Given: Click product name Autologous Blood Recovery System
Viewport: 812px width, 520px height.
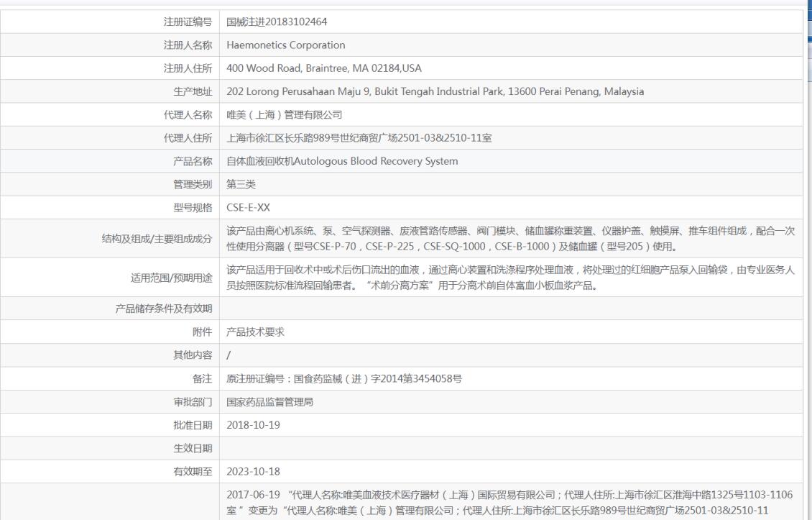Looking at the screenshot, I should (x=342, y=161).
